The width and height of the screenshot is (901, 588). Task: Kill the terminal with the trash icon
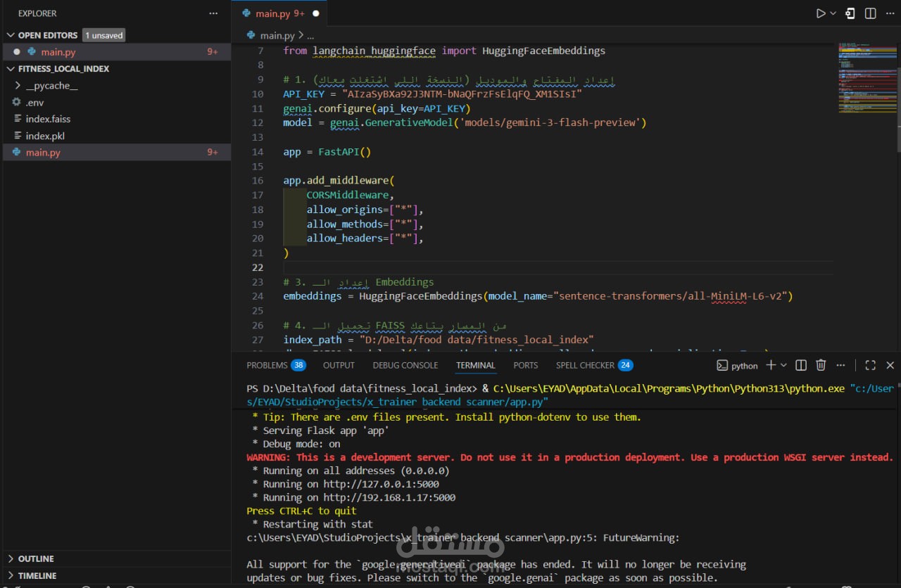[821, 365]
